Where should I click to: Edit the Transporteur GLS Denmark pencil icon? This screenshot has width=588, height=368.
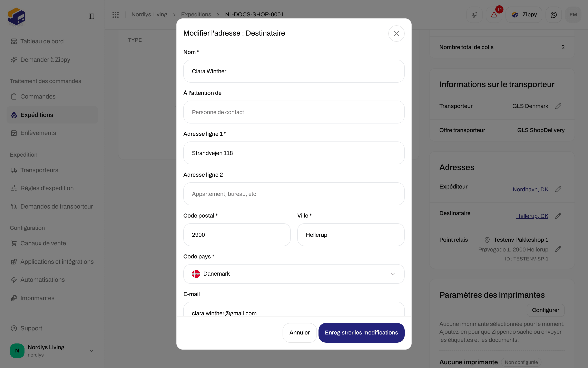coord(558,106)
